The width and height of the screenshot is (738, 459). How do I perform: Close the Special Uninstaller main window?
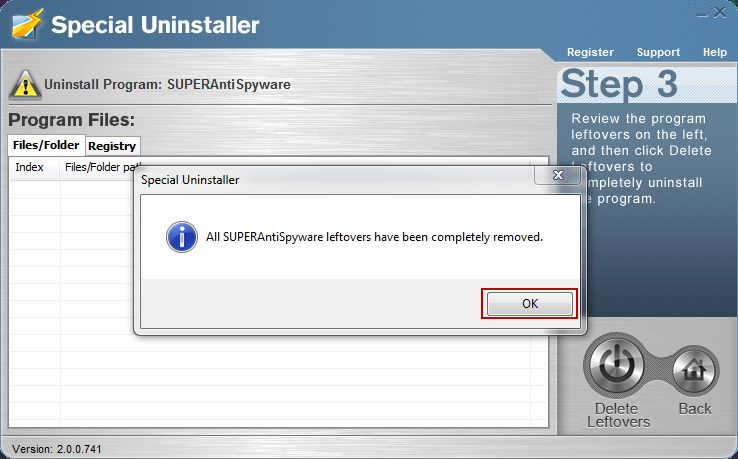click(720, 13)
